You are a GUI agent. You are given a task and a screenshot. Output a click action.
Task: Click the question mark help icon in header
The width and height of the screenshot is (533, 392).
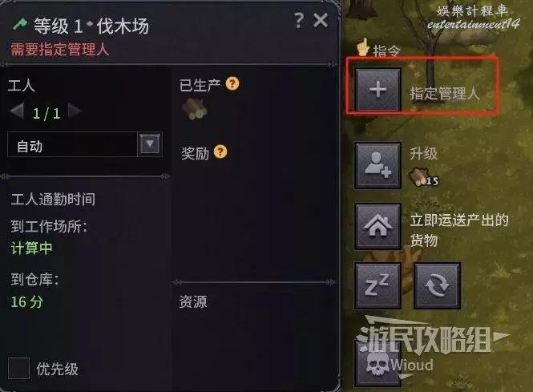point(299,20)
